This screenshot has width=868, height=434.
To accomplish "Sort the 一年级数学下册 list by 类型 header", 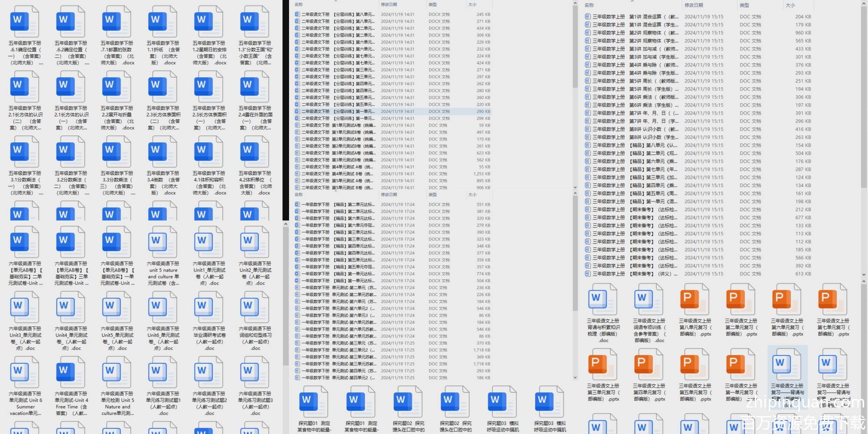I will (433, 195).
